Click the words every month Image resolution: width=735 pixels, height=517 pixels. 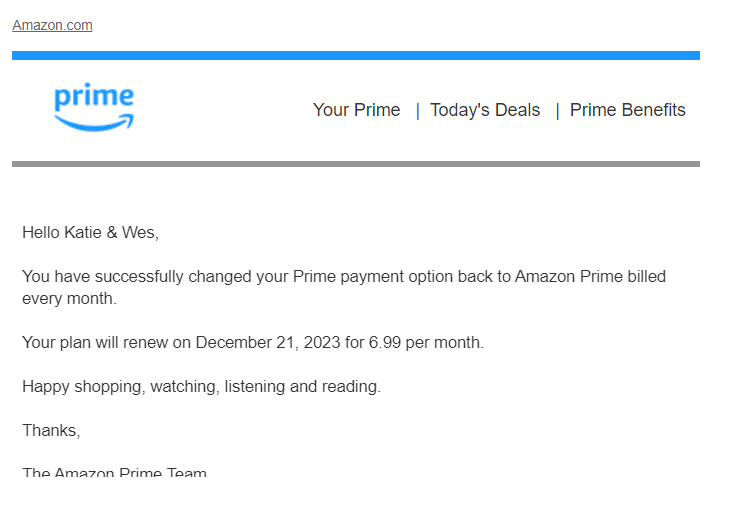69,299
